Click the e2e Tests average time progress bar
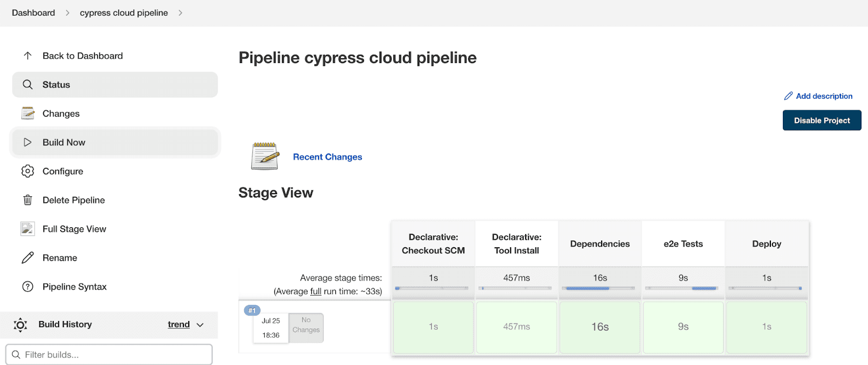 click(x=683, y=288)
